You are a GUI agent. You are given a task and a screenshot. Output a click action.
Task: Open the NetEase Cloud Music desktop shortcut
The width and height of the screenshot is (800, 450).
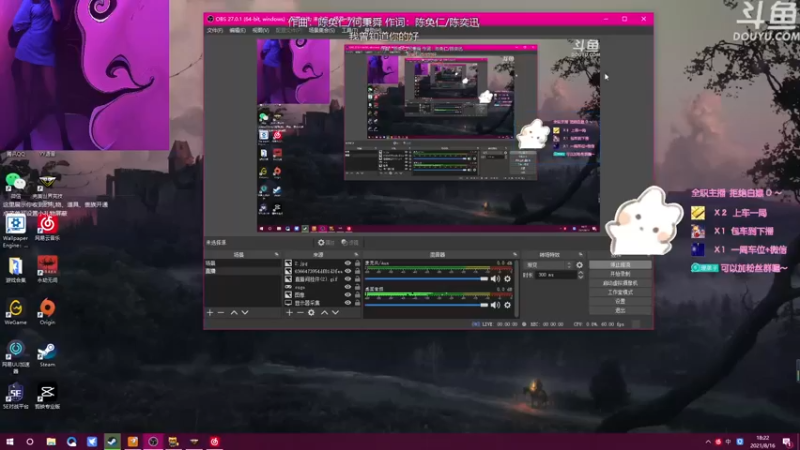click(x=47, y=228)
